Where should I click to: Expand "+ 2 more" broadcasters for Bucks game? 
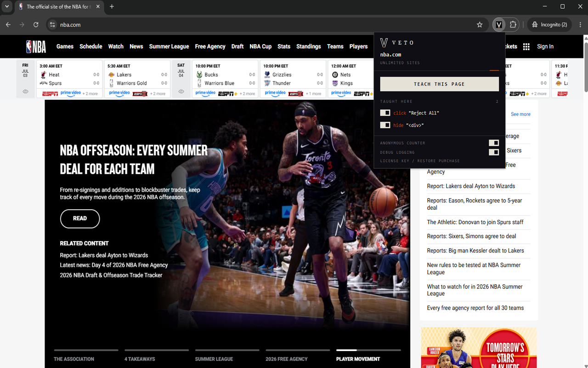(x=247, y=94)
